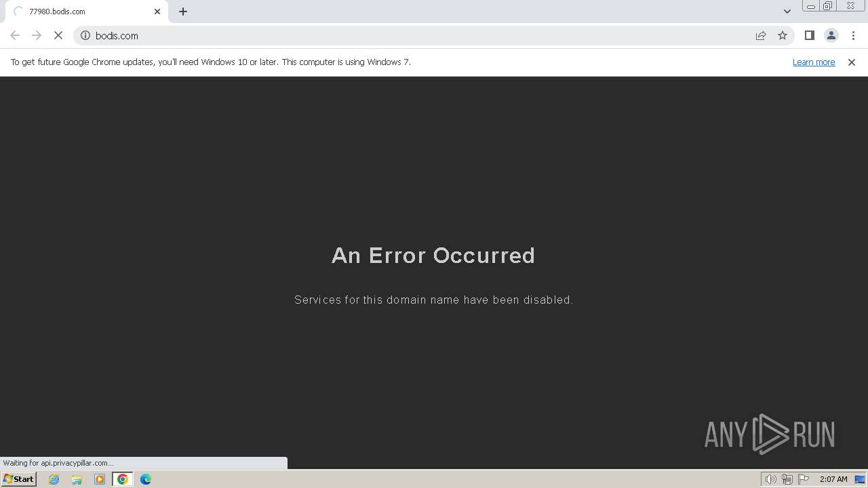This screenshot has width=868, height=488.
Task: View site information icon
Action: (x=85, y=35)
